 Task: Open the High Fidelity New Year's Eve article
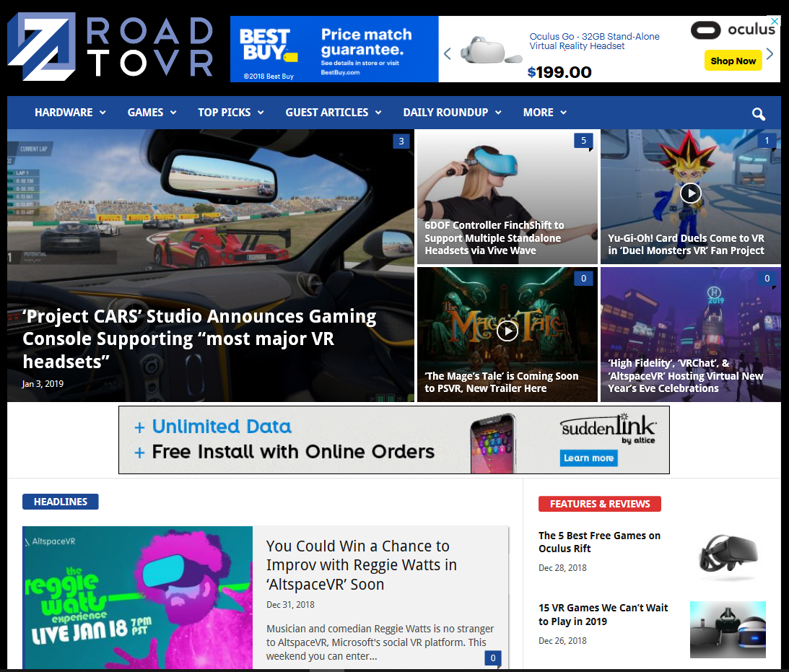tap(685, 376)
